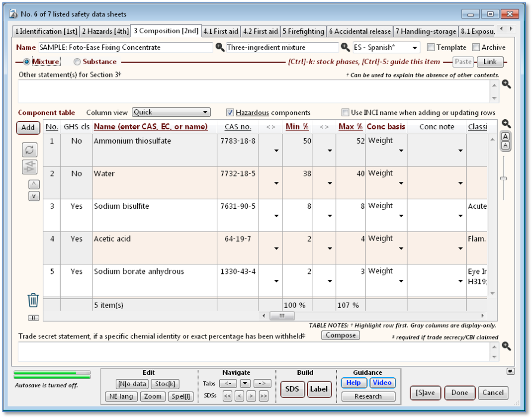532x418 pixels.
Task: Build the SDS document
Action: pyautogui.click(x=292, y=389)
